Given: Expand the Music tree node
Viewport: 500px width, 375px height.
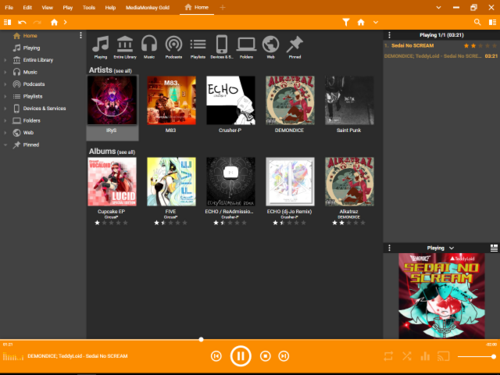Looking at the screenshot, I should click(x=5, y=72).
